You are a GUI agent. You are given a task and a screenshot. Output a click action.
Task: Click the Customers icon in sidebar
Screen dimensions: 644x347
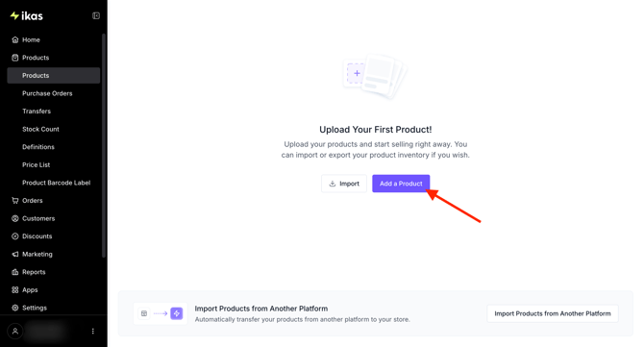coord(15,218)
